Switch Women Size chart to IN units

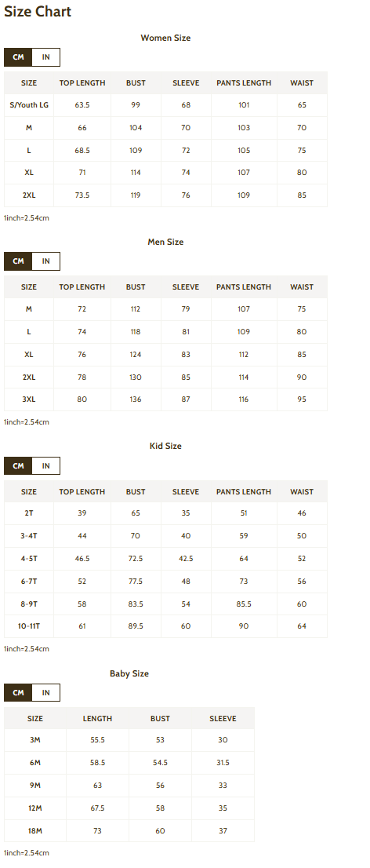(46, 57)
